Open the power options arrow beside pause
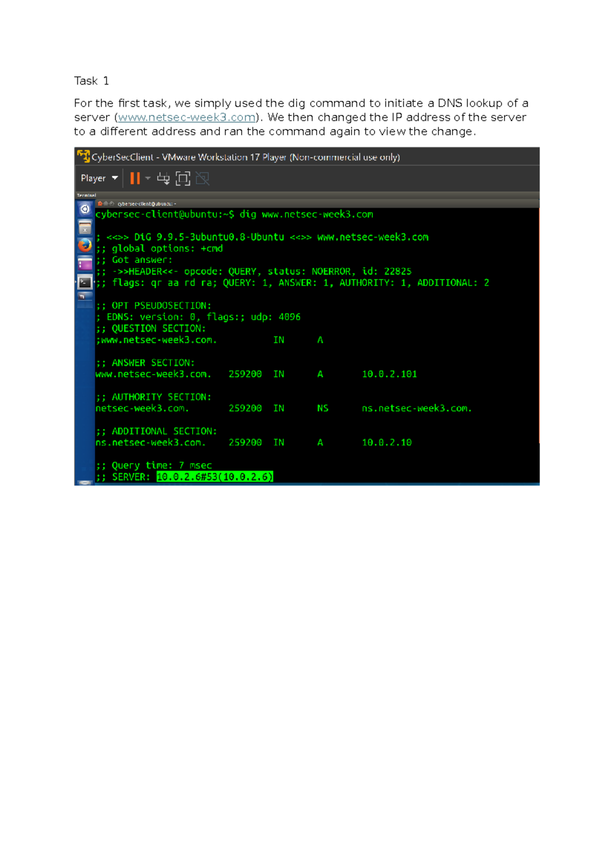 [x=148, y=178]
